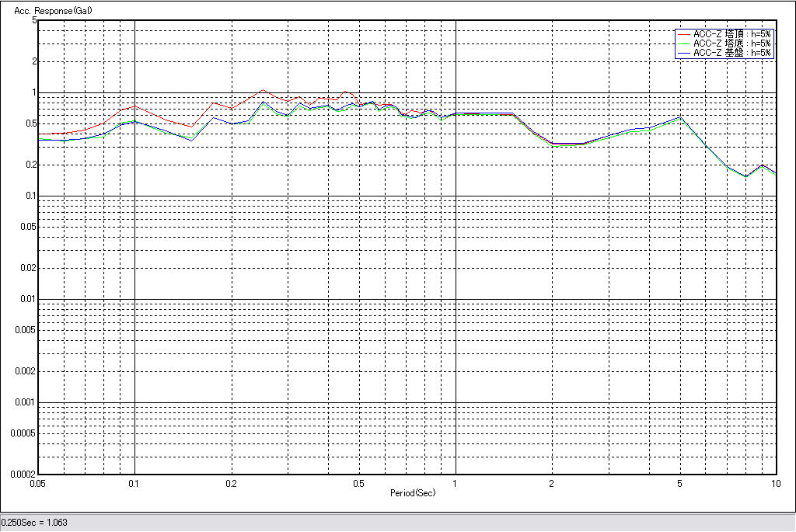Image resolution: width=796 pixels, height=532 pixels.
Task: Click the blue line swatch in legend
Action: (x=683, y=53)
